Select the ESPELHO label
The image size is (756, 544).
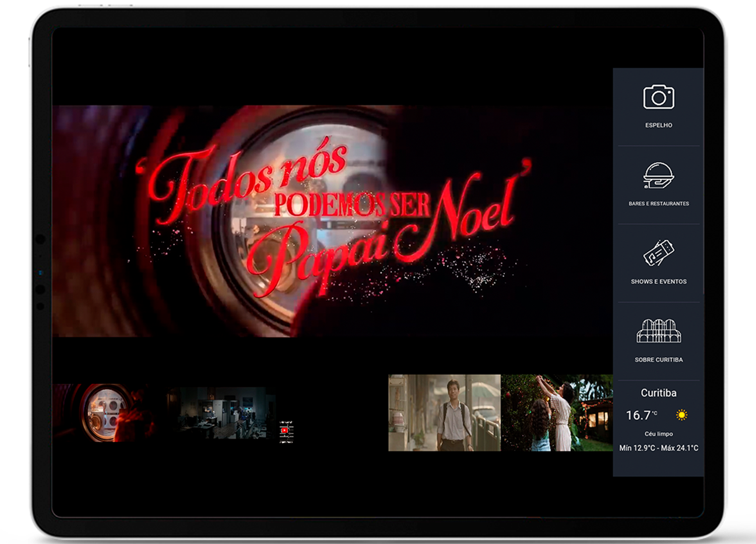pyautogui.click(x=659, y=125)
